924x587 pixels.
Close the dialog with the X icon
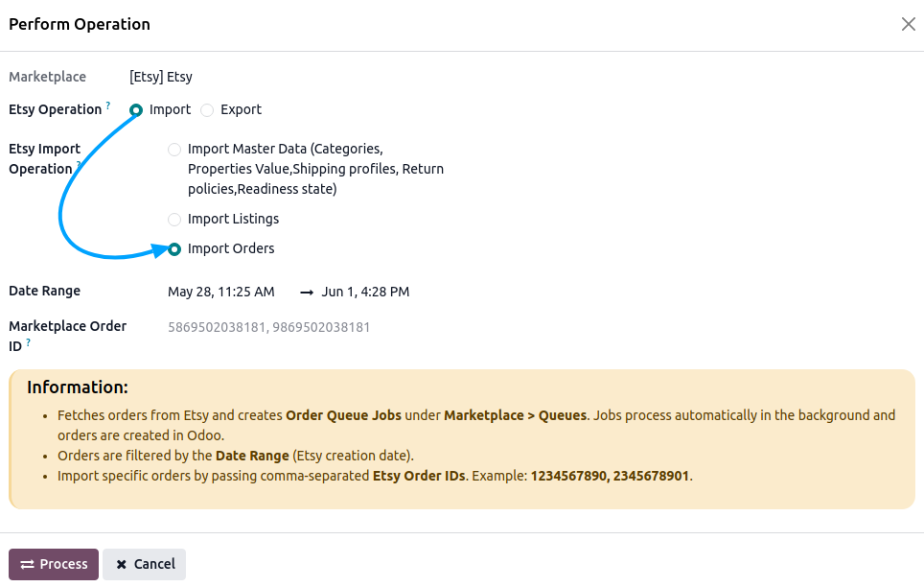point(908,24)
